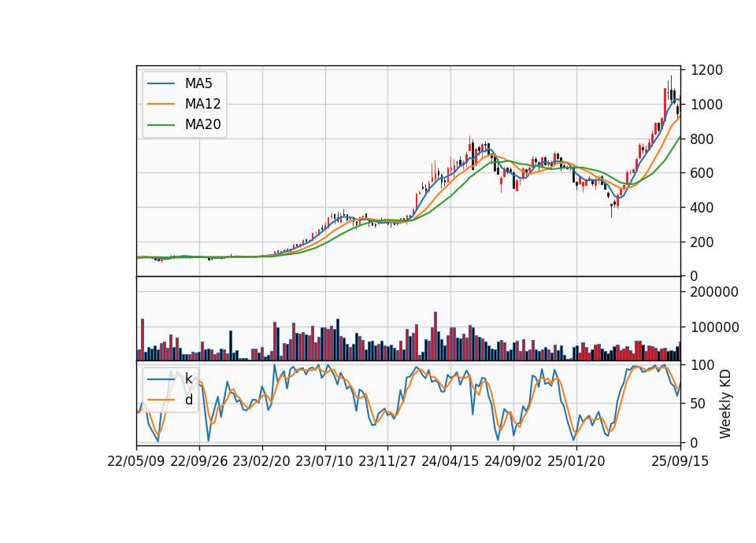Click the 200000 volume axis tick
756x543 pixels.
click(x=714, y=292)
